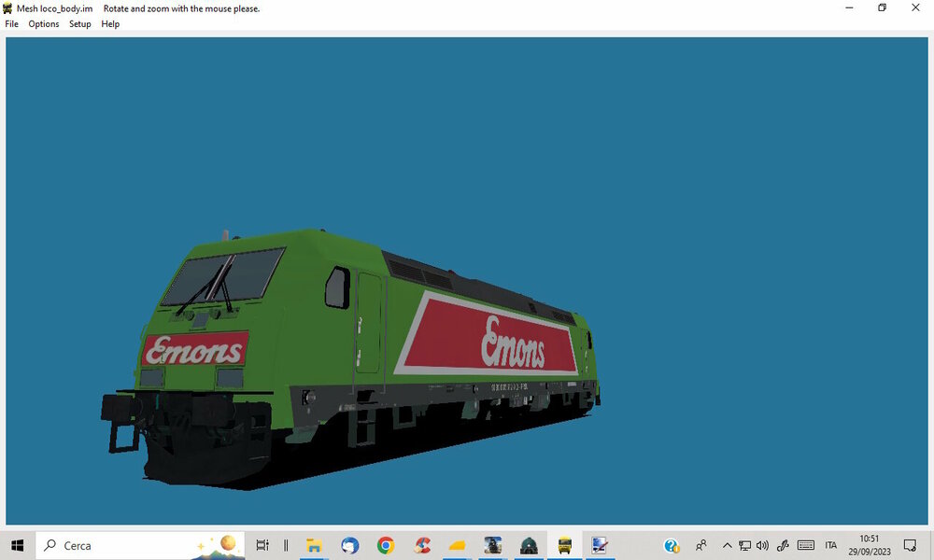The image size is (934, 560).
Task: Open network settings tray icon
Action: point(744,545)
